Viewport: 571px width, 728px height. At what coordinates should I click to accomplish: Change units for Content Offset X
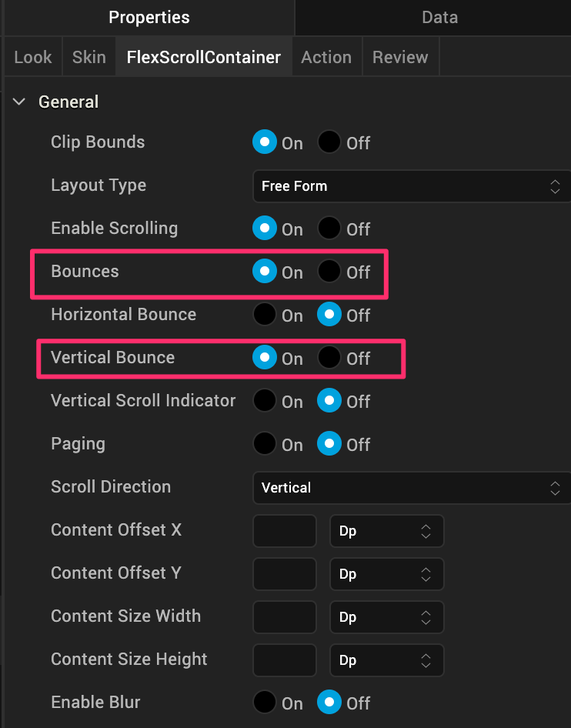[x=386, y=531]
